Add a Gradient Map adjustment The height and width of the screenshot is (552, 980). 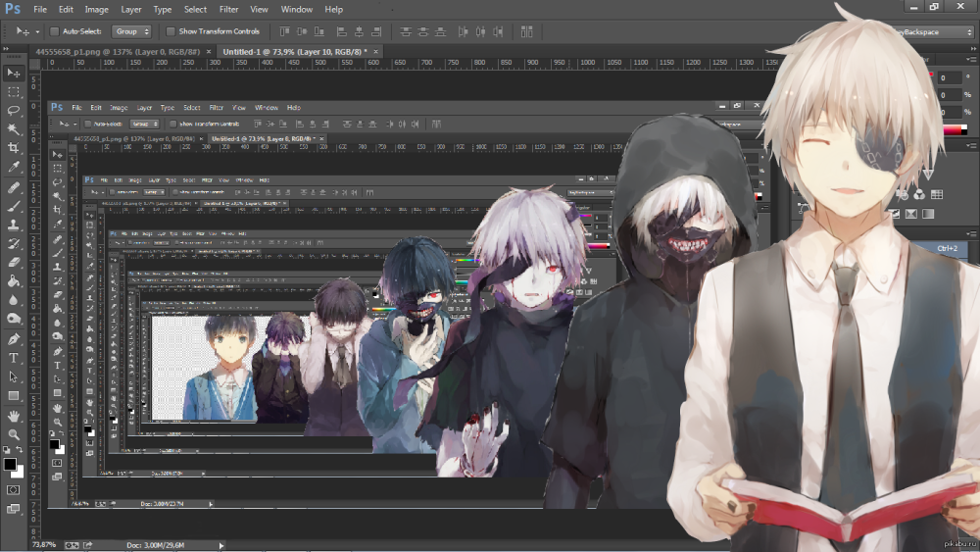(x=928, y=214)
